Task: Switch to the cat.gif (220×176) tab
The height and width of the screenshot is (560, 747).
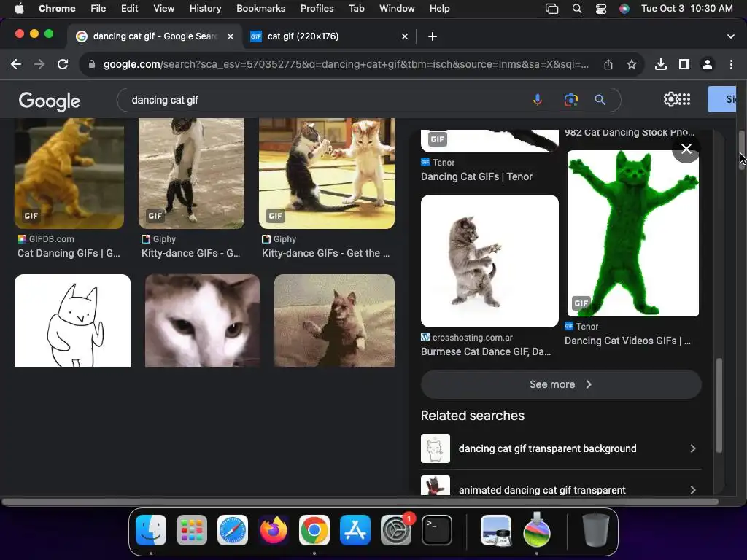Action: [329, 36]
